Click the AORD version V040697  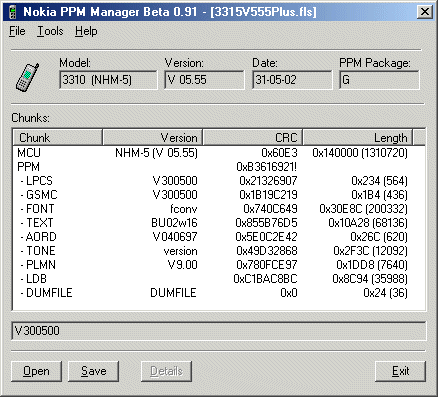click(x=175, y=237)
